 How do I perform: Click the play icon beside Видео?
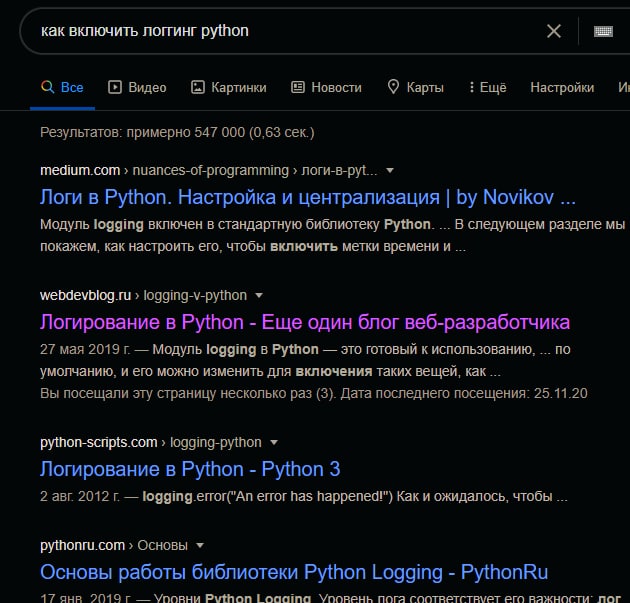point(115,87)
